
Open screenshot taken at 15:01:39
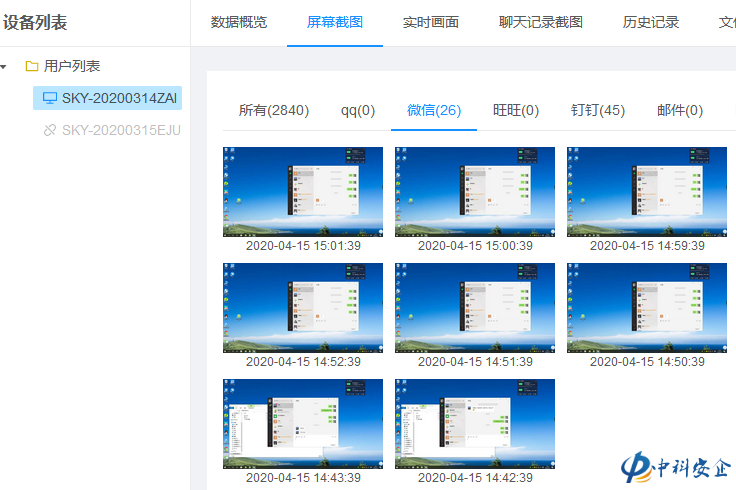[303, 192]
